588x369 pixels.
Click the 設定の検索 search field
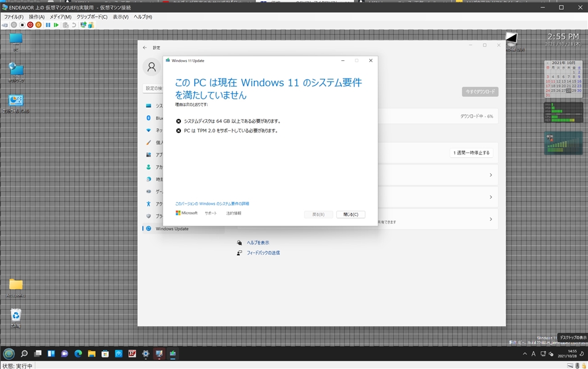coord(153,88)
